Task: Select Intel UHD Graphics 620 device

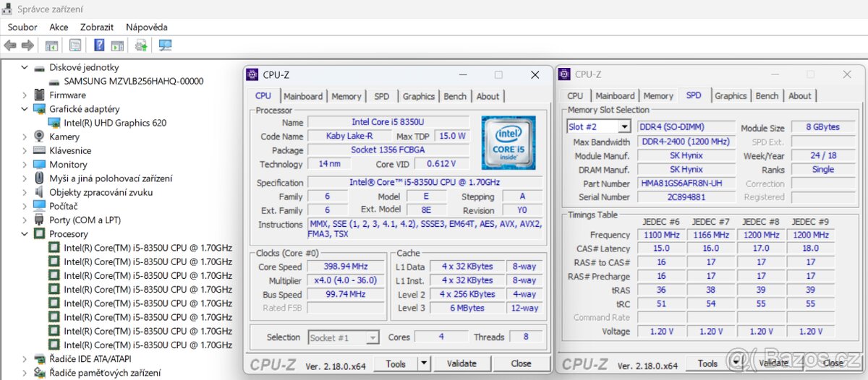Action: [115, 123]
